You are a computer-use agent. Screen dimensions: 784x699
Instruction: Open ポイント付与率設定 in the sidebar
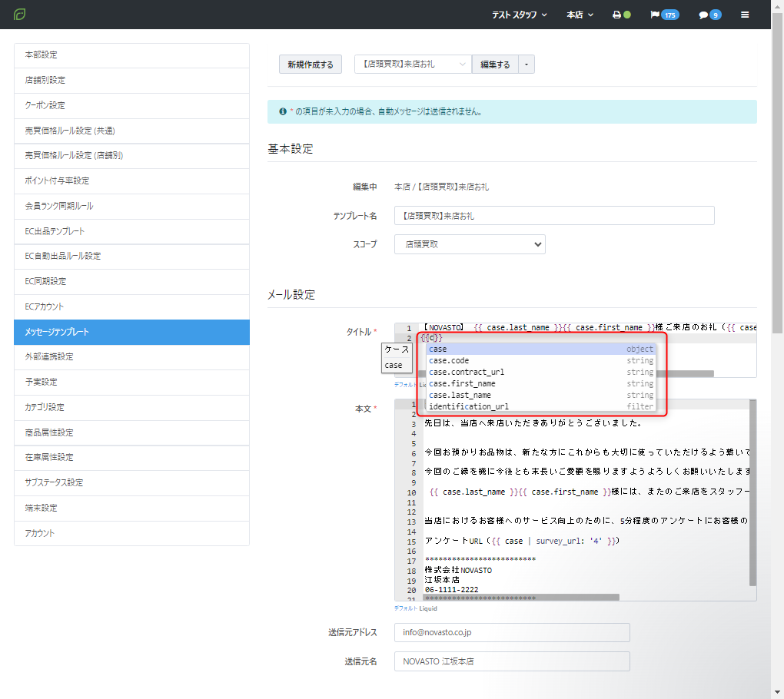pos(131,181)
